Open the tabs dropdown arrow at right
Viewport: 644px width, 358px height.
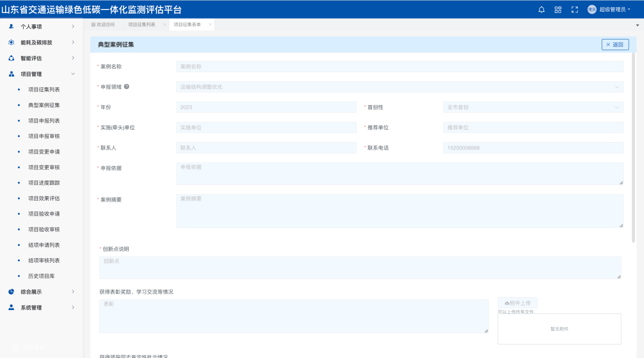pos(638,25)
